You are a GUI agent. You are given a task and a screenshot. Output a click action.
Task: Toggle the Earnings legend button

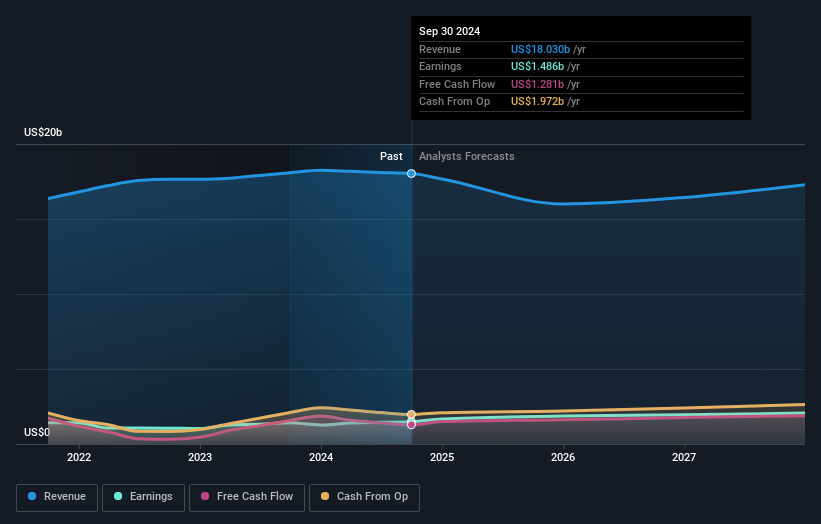[x=143, y=497]
